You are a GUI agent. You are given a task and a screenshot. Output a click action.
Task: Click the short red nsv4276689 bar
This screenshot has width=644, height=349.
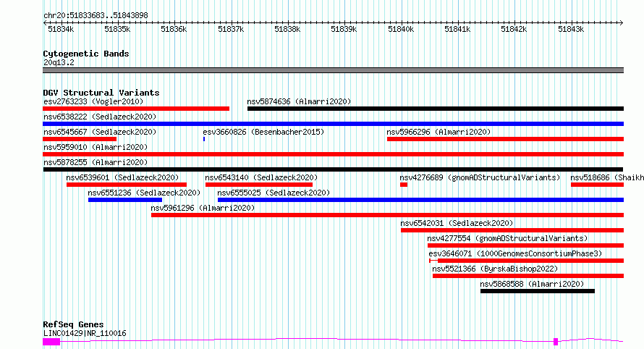[404, 185]
